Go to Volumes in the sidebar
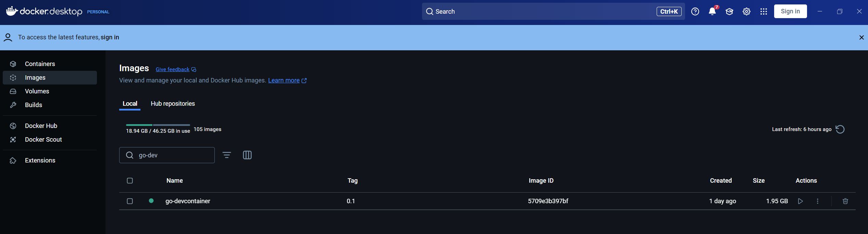 pyautogui.click(x=50, y=91)
